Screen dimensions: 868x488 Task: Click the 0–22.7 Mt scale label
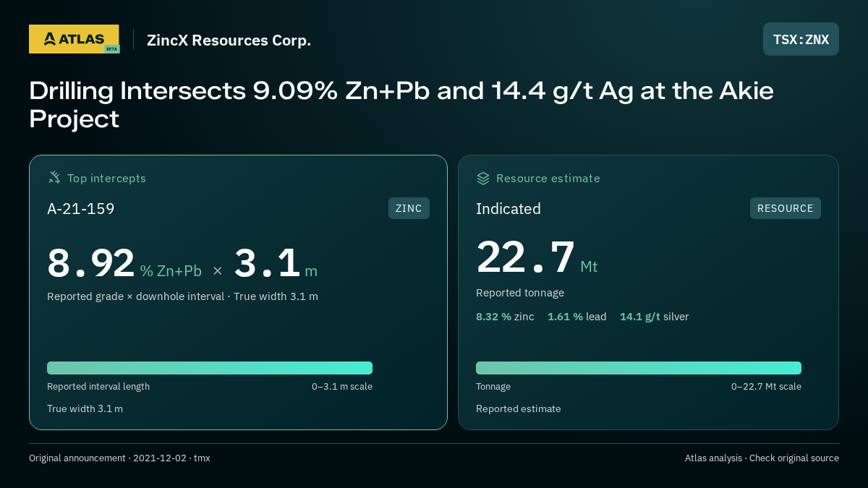tap(766, 387)
